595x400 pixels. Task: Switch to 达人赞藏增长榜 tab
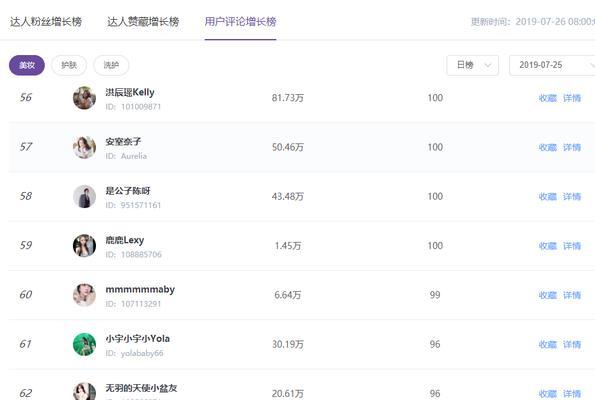[x=143, y=22]
